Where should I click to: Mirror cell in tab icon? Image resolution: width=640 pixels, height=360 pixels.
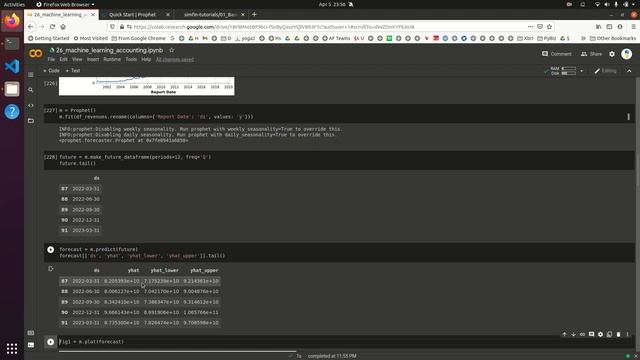tap(609, 334)
